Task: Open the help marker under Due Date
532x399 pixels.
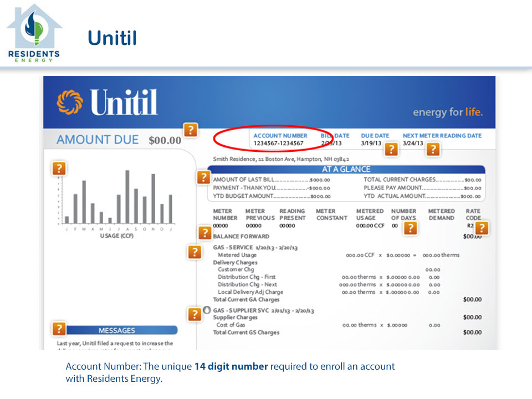Action: click(391, 149)
